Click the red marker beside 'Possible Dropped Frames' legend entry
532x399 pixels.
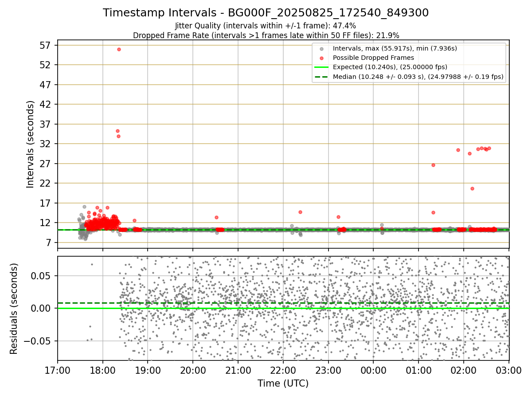[322, 58]
